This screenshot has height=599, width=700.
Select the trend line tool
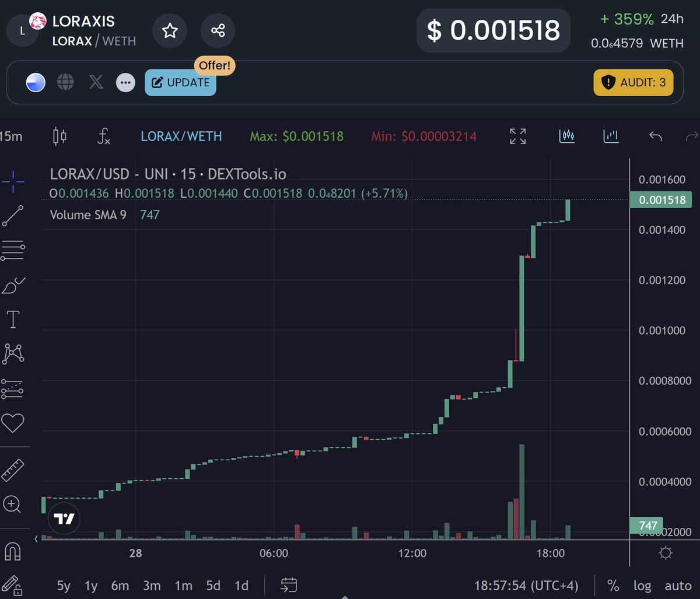(12, 216)
